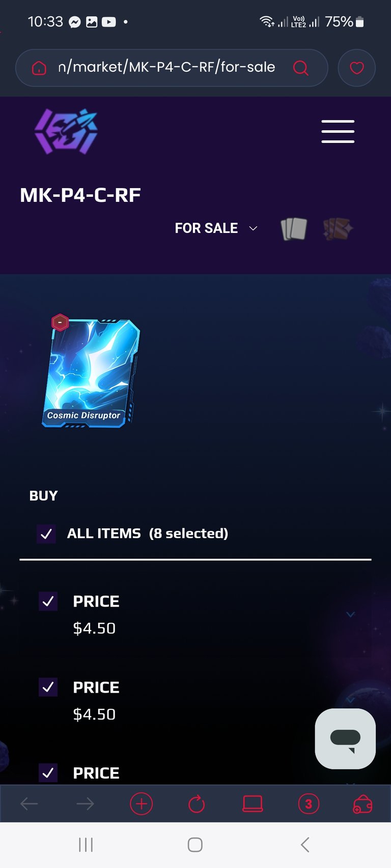Open the FOR SALE dropdown

pos(216,228)
